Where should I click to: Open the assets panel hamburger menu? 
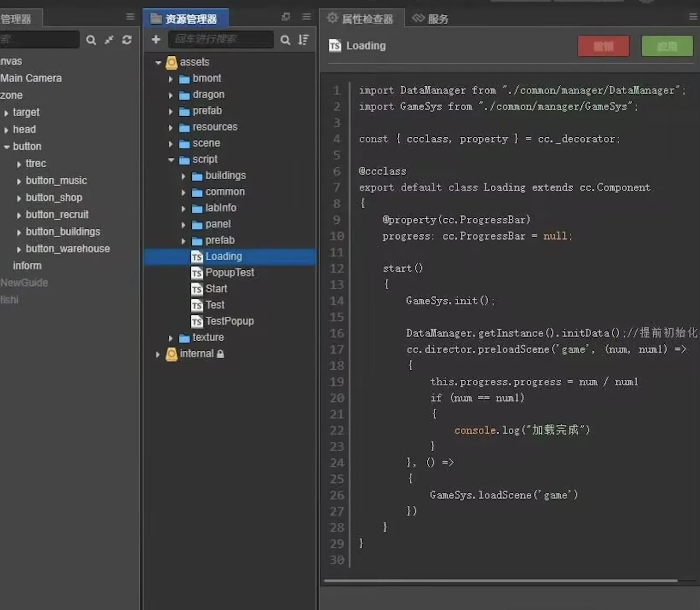(306, 17)
